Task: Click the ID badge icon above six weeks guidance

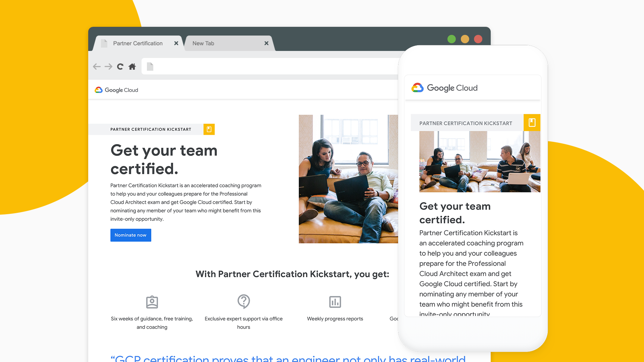Action: 152,302
